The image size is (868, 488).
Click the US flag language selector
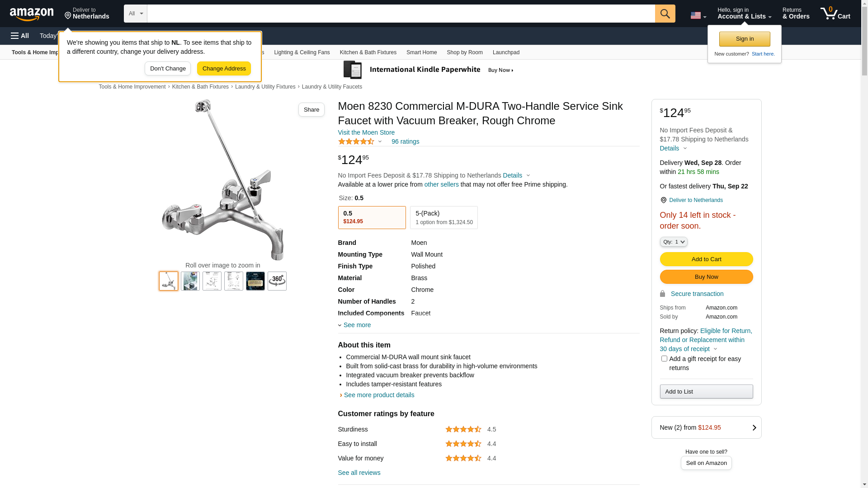[x=698, y=15]
